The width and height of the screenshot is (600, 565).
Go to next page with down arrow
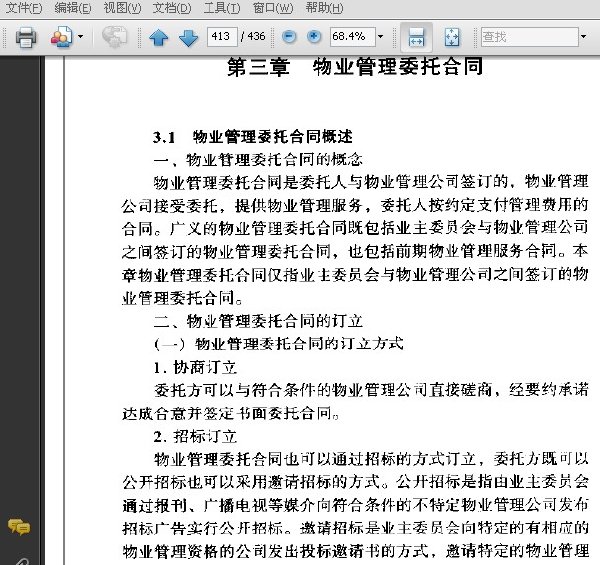click(x=188, y=37)
